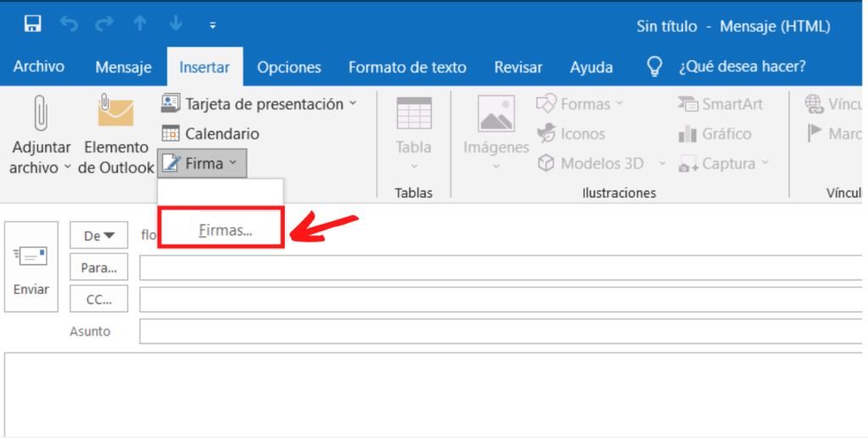Click the Enviar send button

coord(31,267)
